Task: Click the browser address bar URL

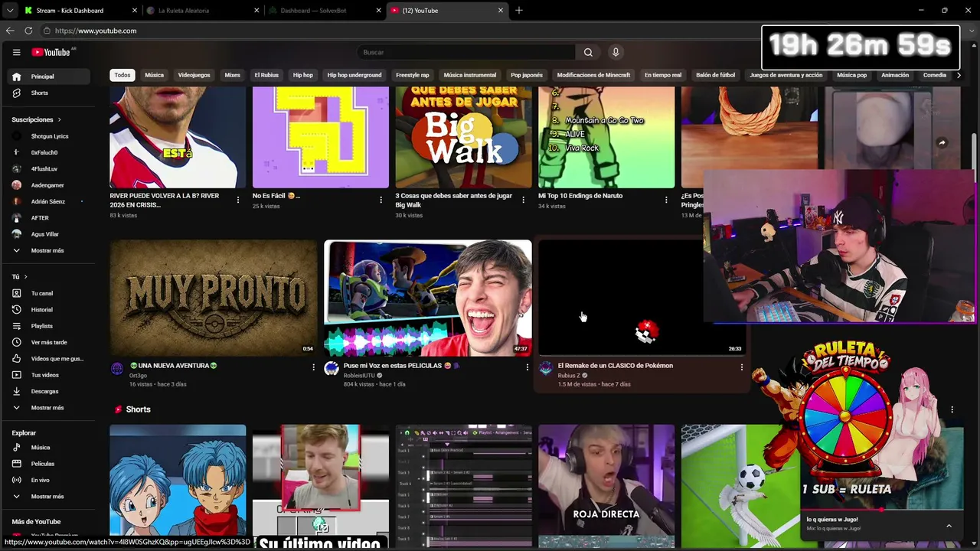Action: [96, 31]
